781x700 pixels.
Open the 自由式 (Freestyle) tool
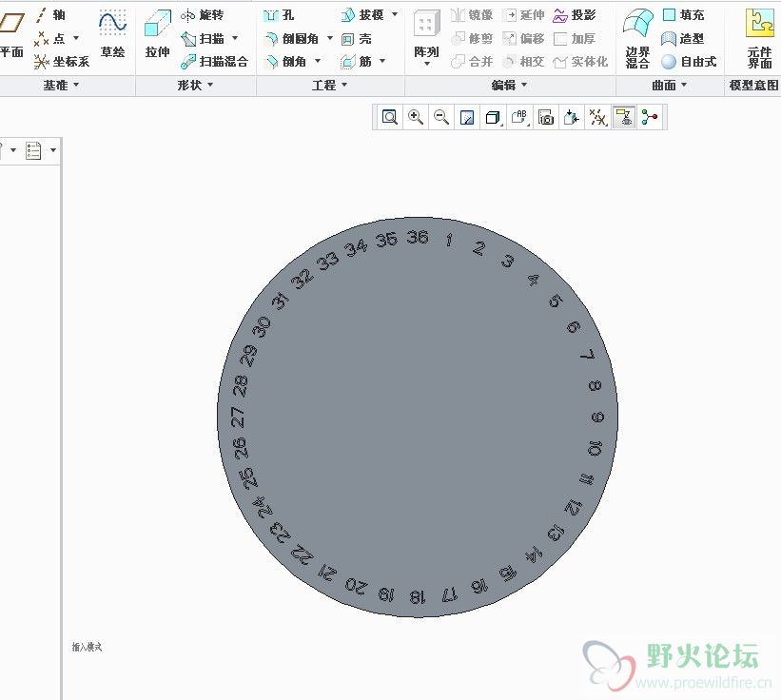(x=689, y=62)
